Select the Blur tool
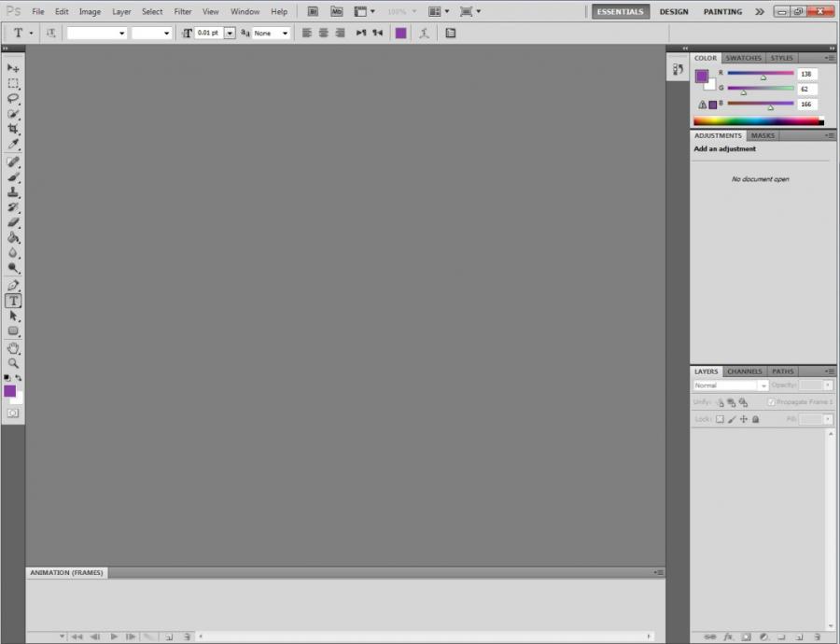 [x=13, y=252]
